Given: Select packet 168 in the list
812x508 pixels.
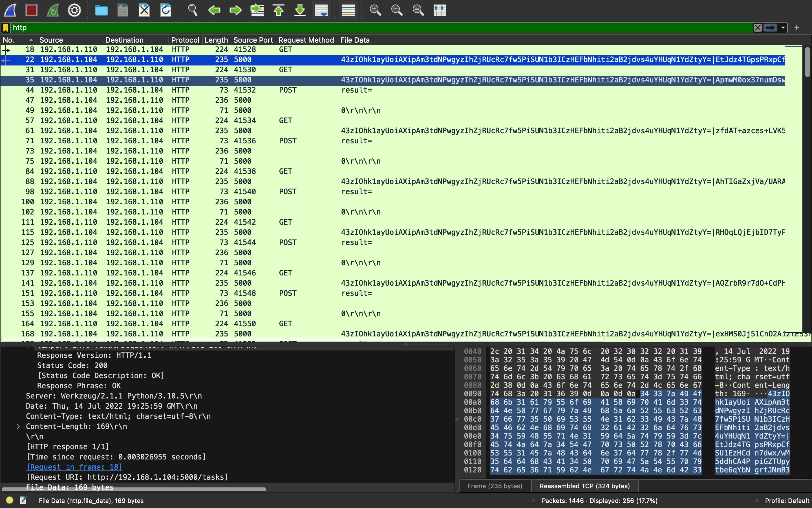Looking at the screenshot, I should [392, 334].
